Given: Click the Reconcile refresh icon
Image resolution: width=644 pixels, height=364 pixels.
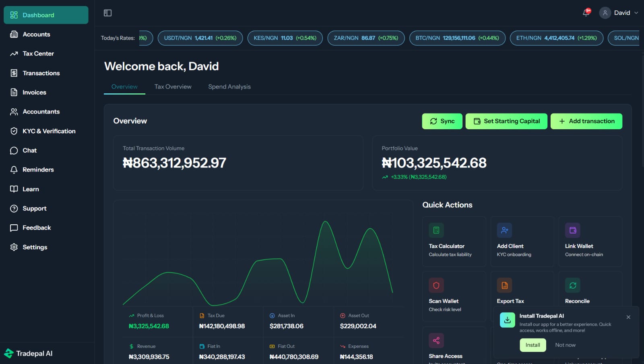Looking at the screenshot, I should (x=572, y=285).
